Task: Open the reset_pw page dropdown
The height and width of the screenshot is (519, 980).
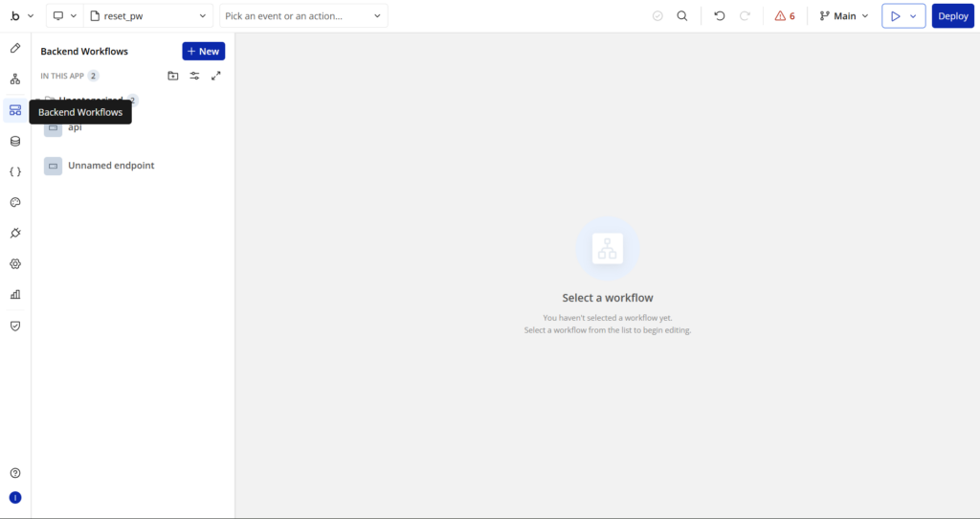Action: [x=149, y=16]
